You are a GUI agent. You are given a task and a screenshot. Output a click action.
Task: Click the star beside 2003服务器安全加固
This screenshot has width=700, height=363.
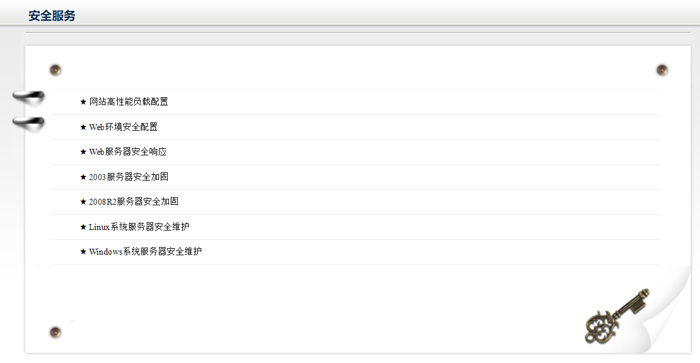click(83, 177)
